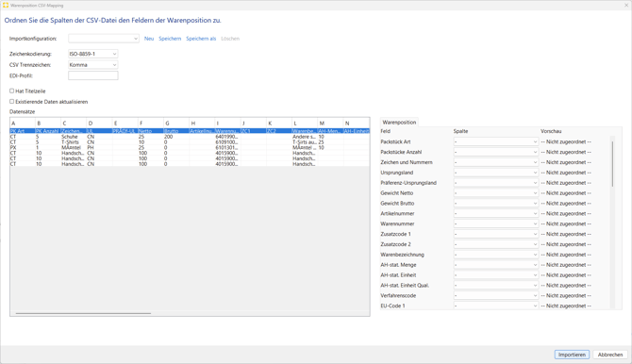Click column header D in Datensätze table

(x=99, y=123)
